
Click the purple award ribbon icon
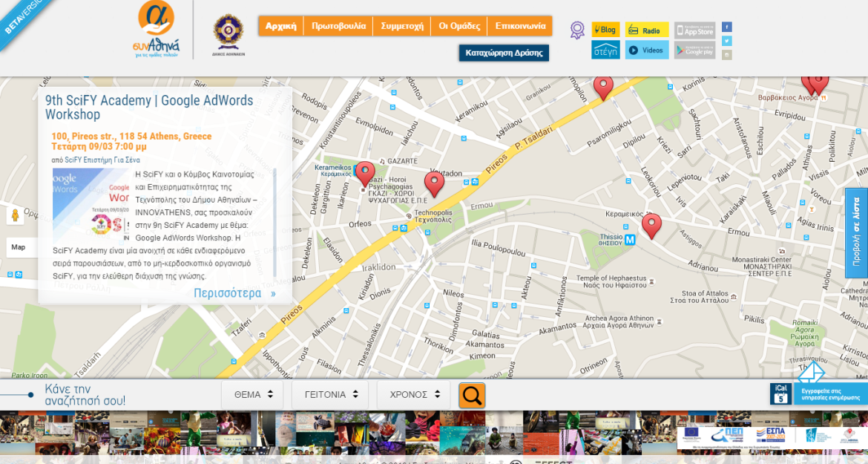(x=577, y=30)
